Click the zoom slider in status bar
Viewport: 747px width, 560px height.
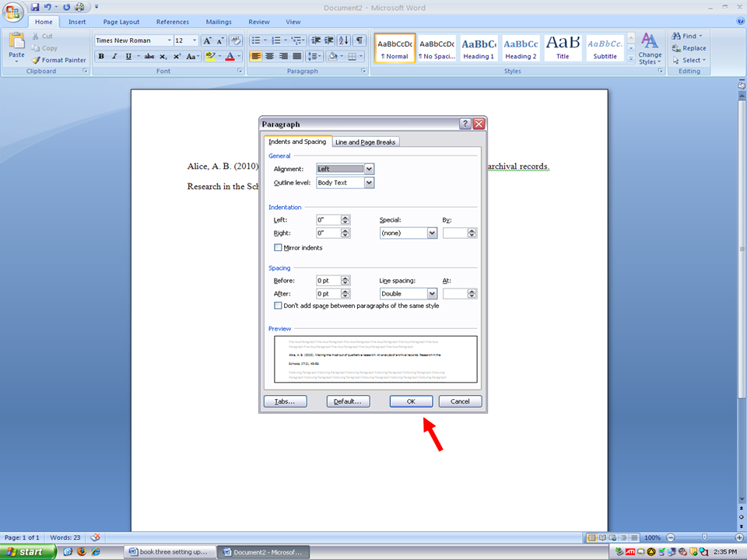pyautogui.click(x=705, y=537)
